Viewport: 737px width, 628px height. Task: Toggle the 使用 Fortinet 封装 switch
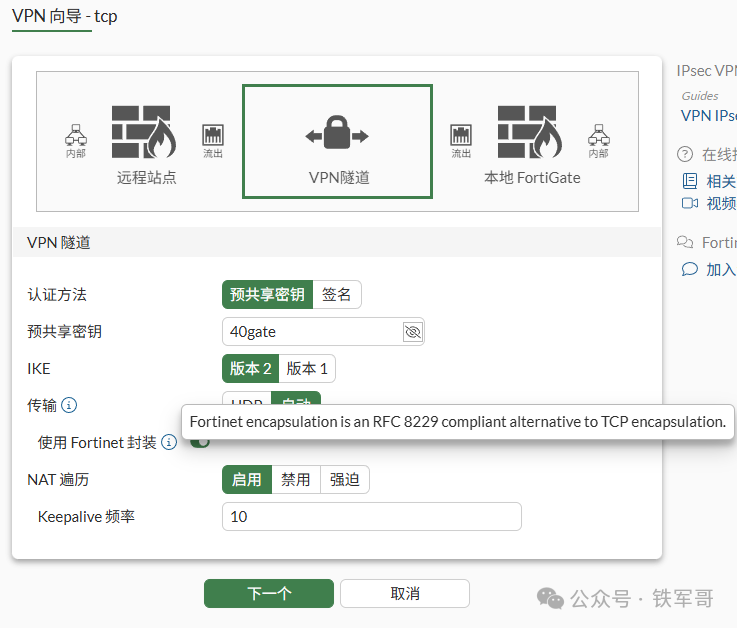tap(200, 443)
